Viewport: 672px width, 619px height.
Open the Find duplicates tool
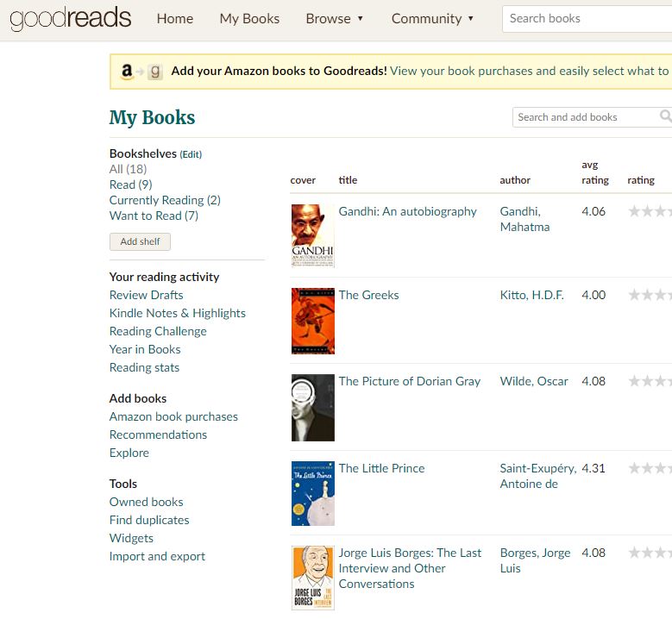(148, 520)
